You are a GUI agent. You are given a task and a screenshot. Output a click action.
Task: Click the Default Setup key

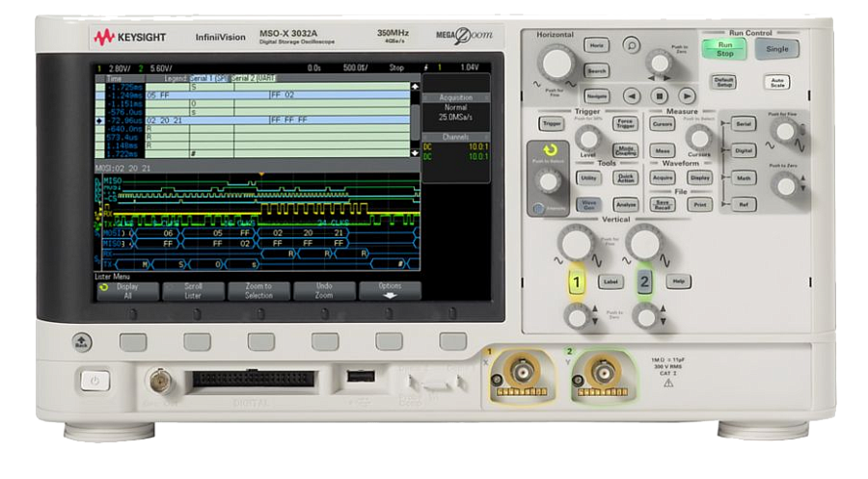[x=724, y=83]
